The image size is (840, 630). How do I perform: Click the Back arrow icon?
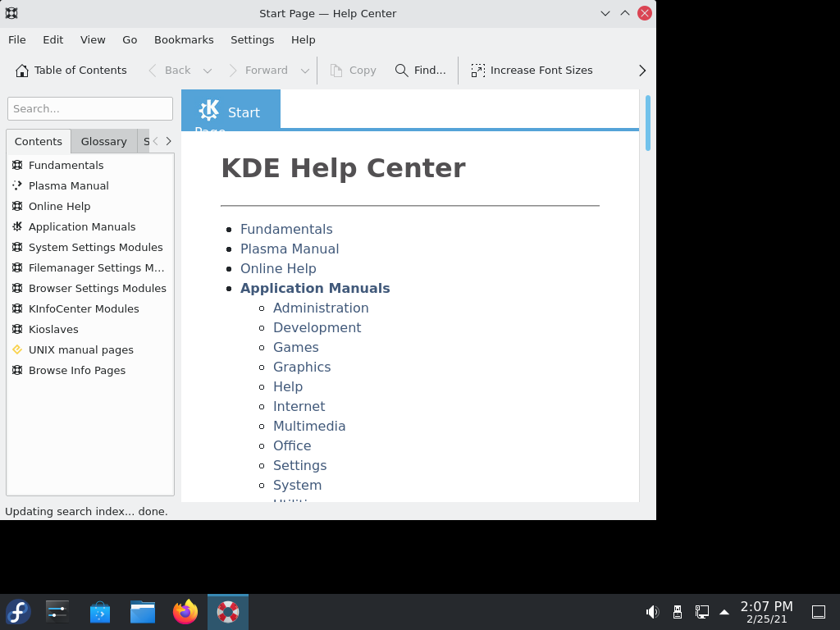tap(153, 71)
